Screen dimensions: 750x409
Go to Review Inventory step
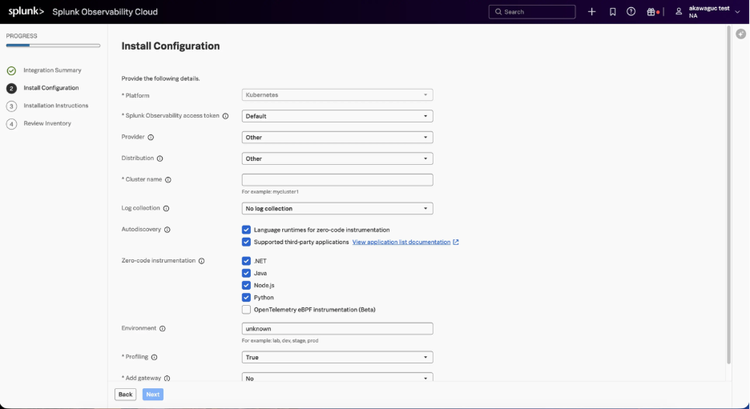click(x=47, y=123)
